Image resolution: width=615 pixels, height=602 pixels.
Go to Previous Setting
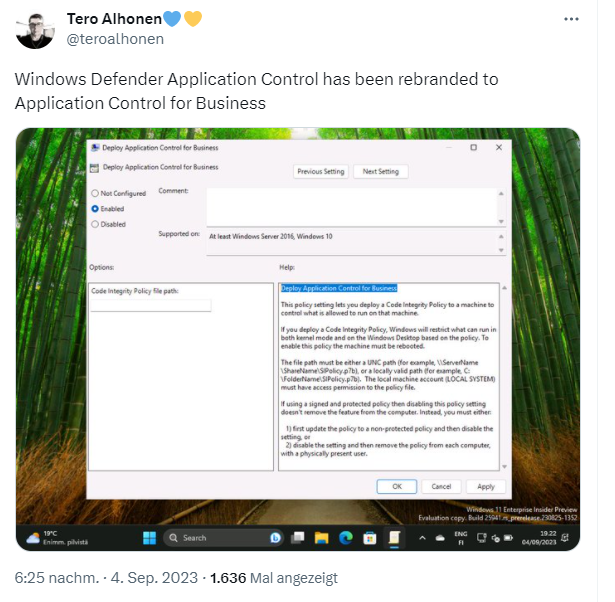(321, 172)
